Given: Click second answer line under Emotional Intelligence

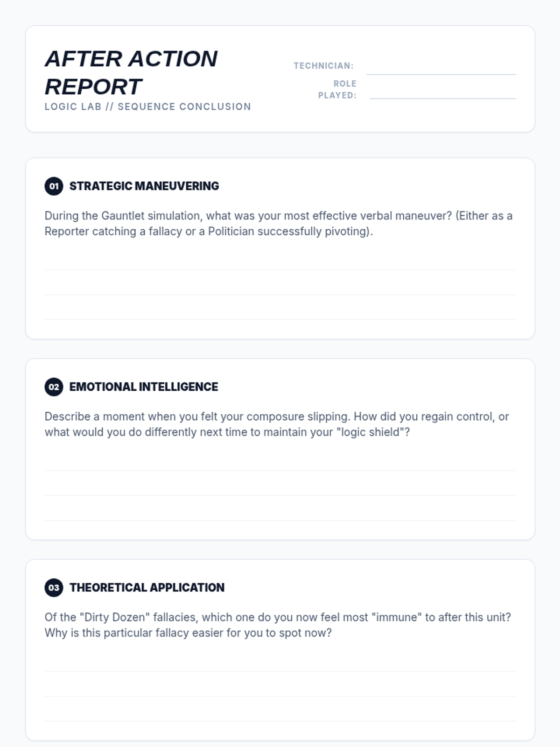Looking at the screenshot, I should [280, 487].
